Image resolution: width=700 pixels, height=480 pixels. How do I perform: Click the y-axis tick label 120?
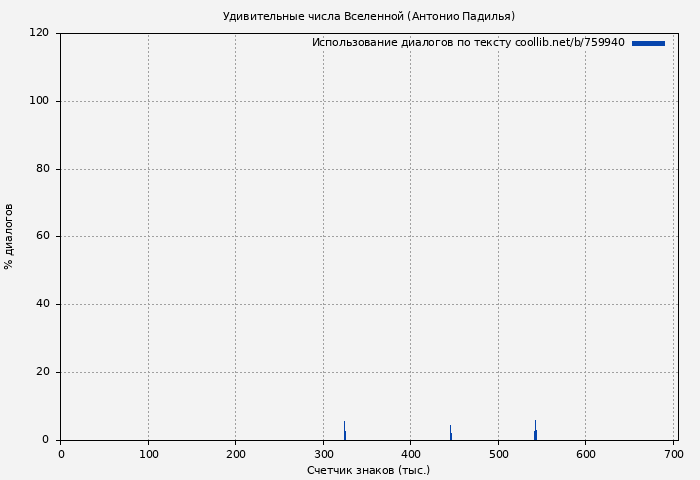click(x=39, y=33)
